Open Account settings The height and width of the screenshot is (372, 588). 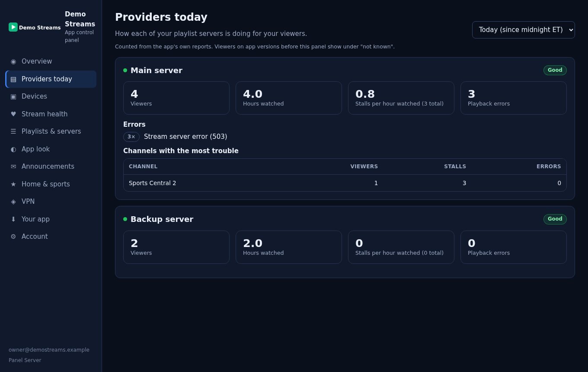(x=51, y=237)
